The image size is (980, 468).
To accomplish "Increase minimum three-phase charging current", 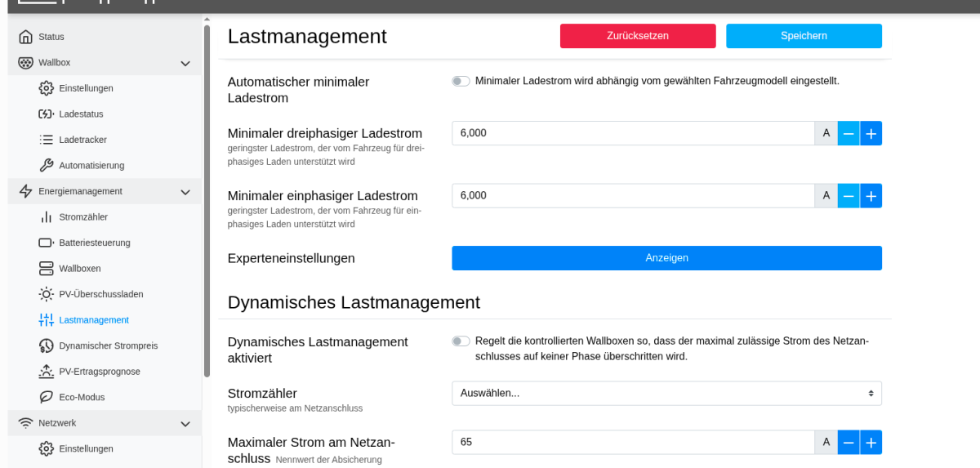I will (871, 133).
